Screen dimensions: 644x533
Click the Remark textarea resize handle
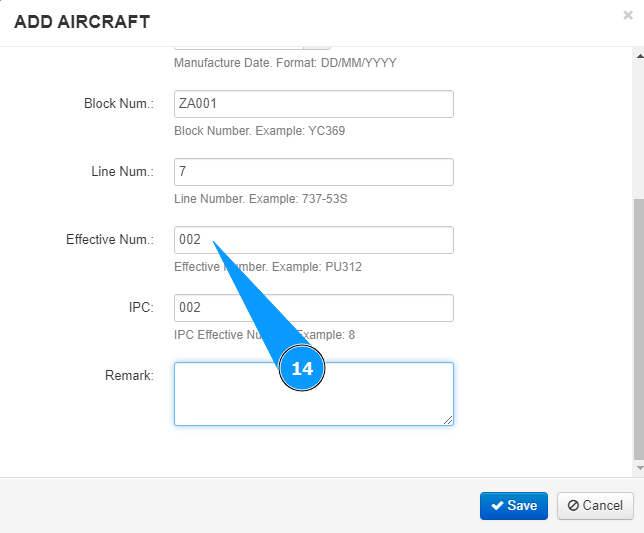448,420
